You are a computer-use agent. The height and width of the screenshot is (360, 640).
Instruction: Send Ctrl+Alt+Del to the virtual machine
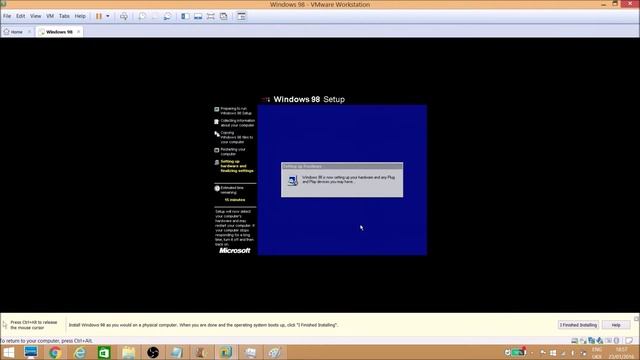(x=124, y=16)
